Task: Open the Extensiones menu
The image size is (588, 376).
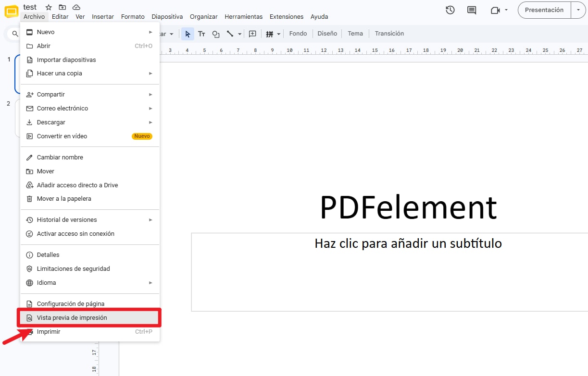Action: click(287, 17)
